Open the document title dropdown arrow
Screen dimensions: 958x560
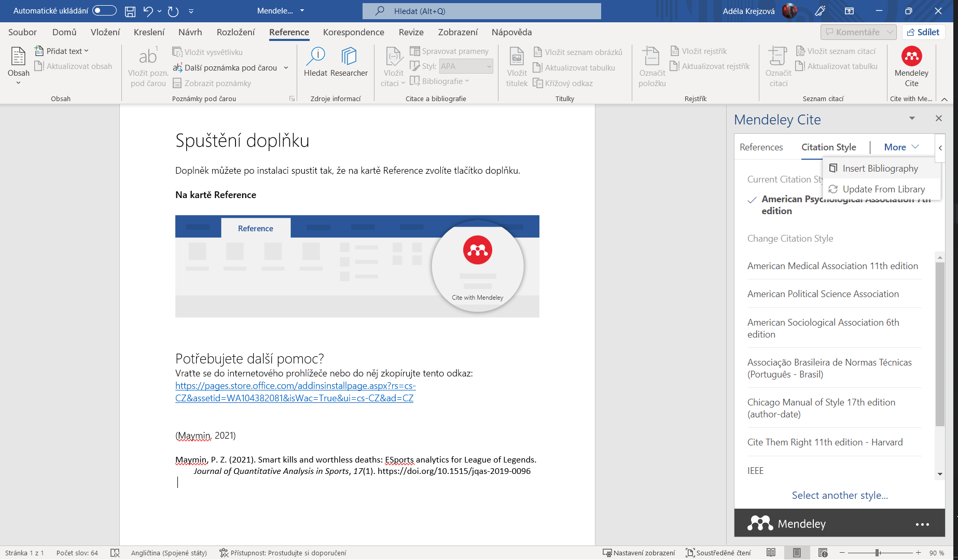pos(302,10)
